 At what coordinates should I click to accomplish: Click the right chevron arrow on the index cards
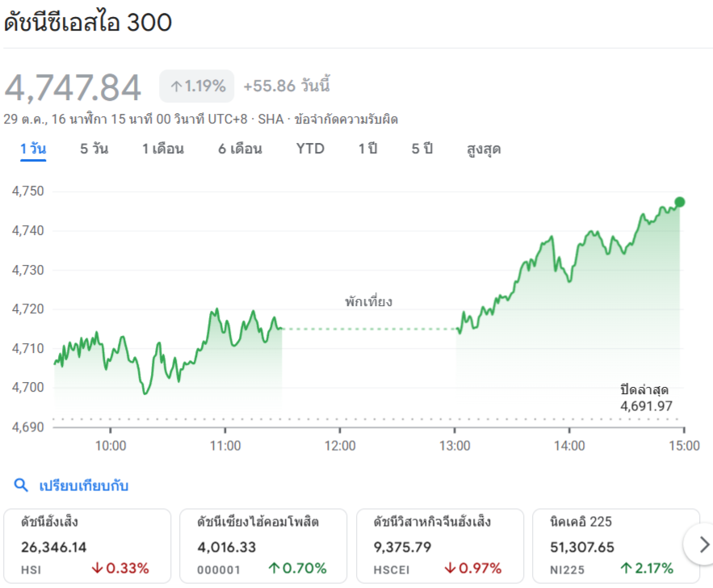pyautogui.click(x=704, y=544)
